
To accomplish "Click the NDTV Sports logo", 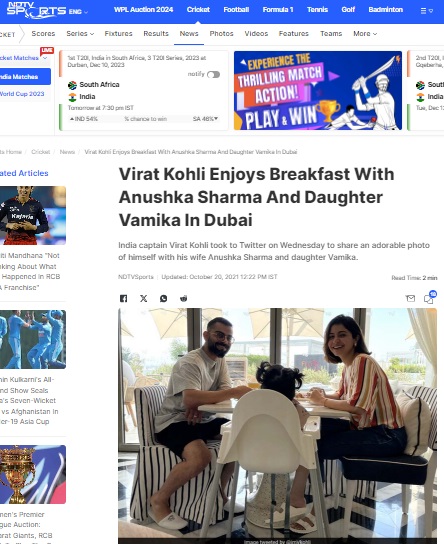I will pyautogui.click(x=36, y=9).
